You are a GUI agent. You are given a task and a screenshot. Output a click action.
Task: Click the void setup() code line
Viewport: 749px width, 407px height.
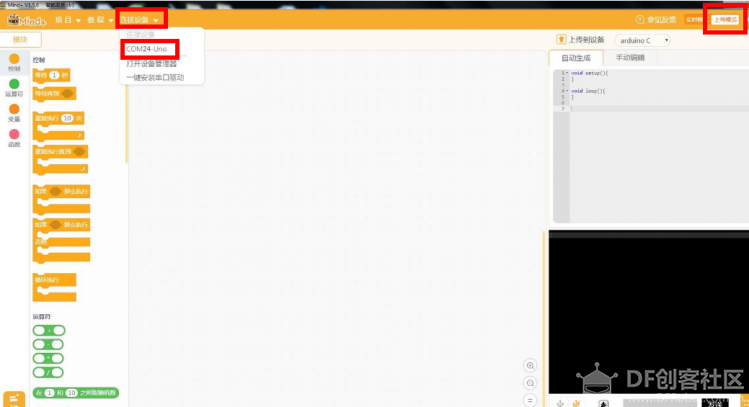coord(590,73)
